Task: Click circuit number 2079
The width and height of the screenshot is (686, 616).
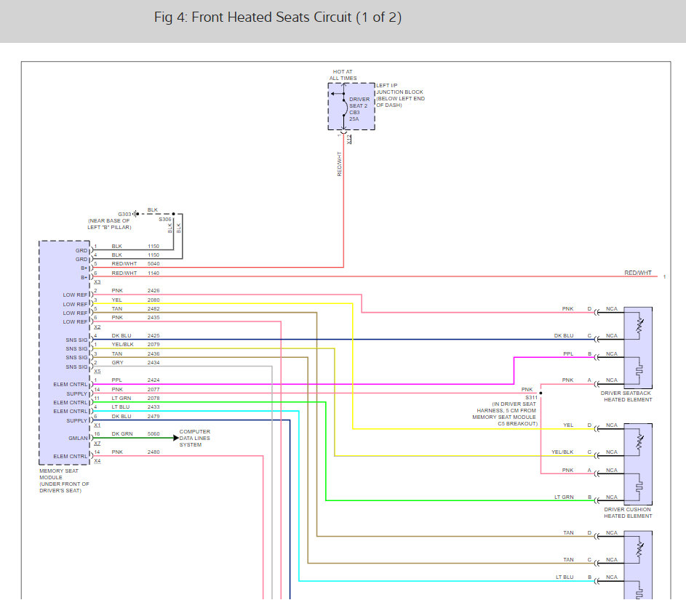Action: tap(153, 344)
